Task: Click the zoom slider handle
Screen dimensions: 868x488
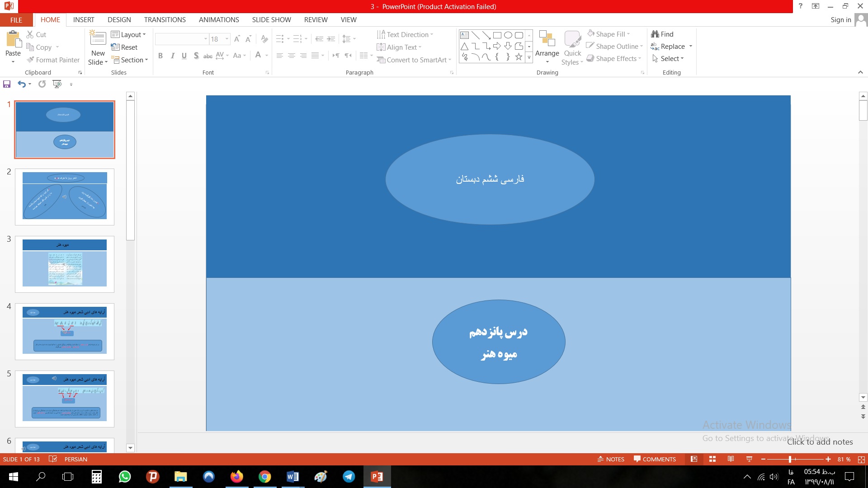Action: click(790, 459)
